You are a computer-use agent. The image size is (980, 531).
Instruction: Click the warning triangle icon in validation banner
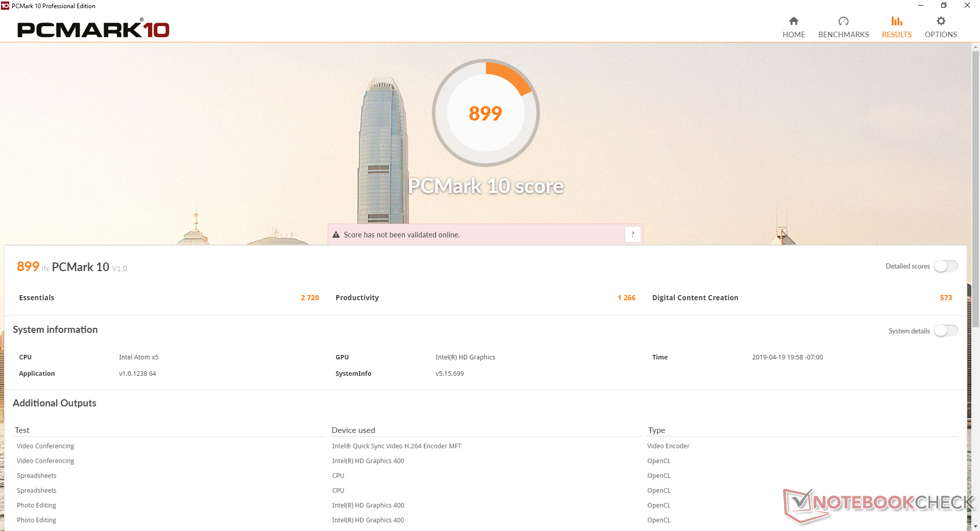336,235
